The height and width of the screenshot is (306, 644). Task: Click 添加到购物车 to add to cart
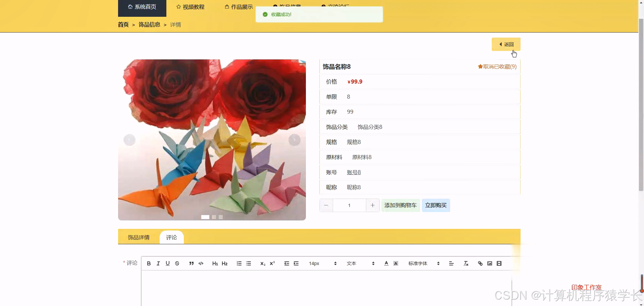tap(400, 205)
